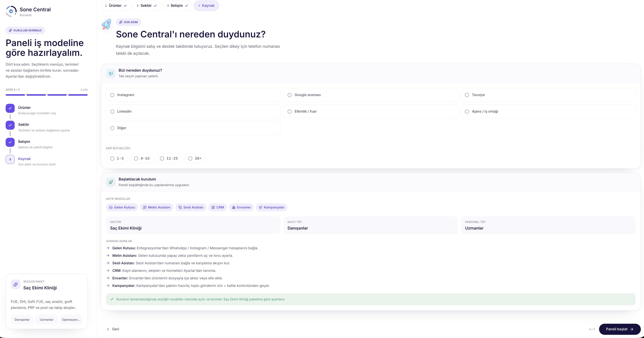Click the sparkle icon in Kurulum Sihirbazı badge
The width and height of the screenshot is (644, 338).
coord(10,30)
